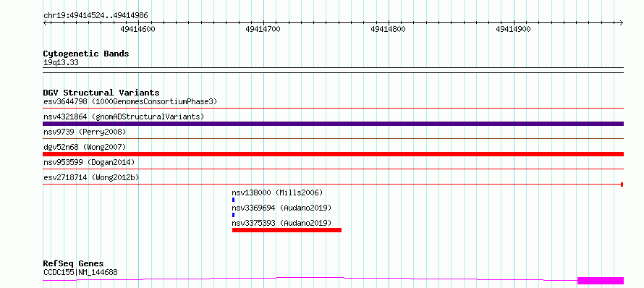Open esv2718714 (Wong2012b) variant label
644x288 pixels.
91,177
